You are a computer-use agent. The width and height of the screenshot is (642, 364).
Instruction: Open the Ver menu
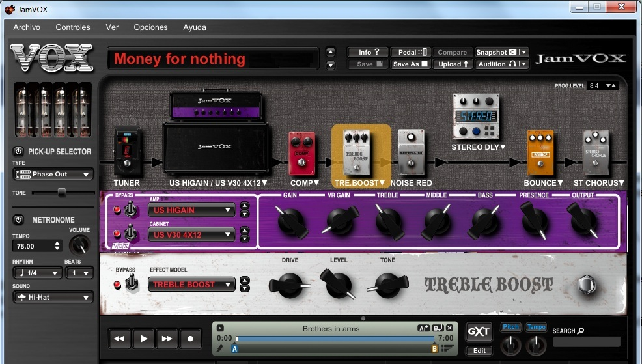coord(112,27)
